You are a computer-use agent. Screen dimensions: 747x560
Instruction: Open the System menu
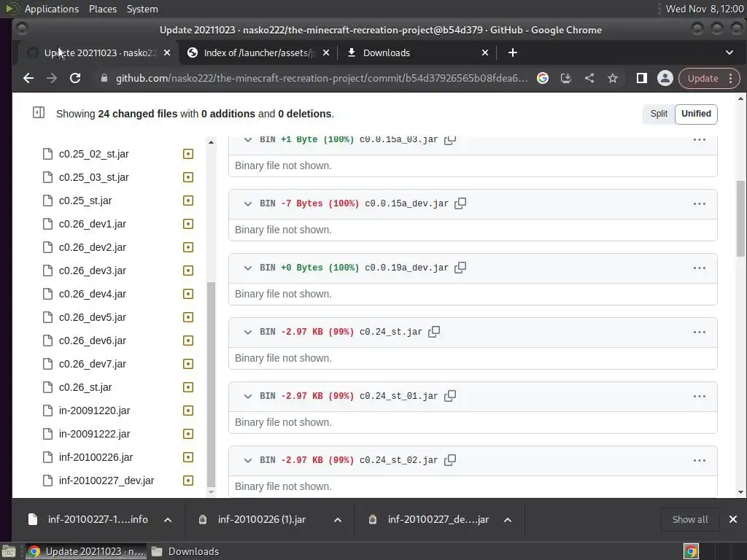[x=142, y=9]
